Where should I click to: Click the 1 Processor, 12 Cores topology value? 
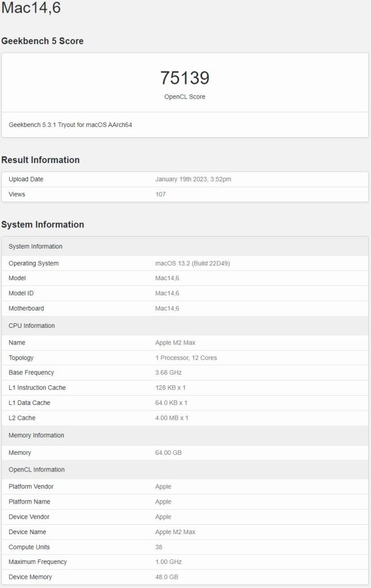point(186,358)
